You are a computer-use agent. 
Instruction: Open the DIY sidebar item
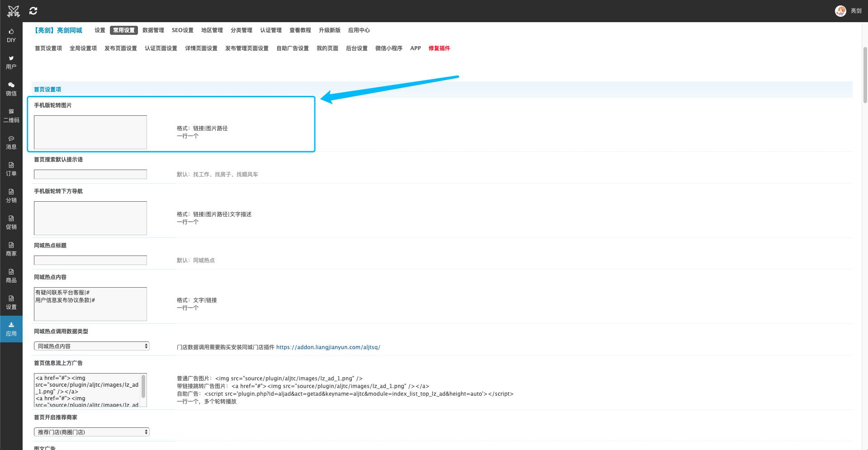click(x=11, y=36)
